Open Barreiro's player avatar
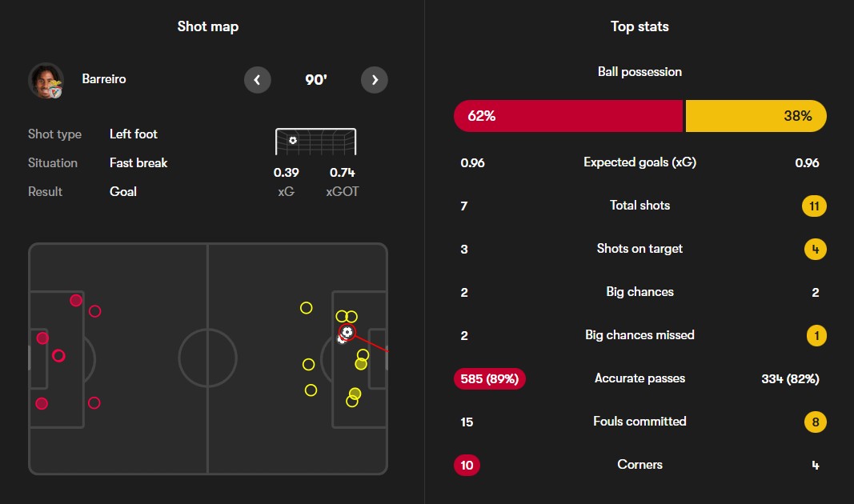The image size is (854, 504). (x=46, y=80)
